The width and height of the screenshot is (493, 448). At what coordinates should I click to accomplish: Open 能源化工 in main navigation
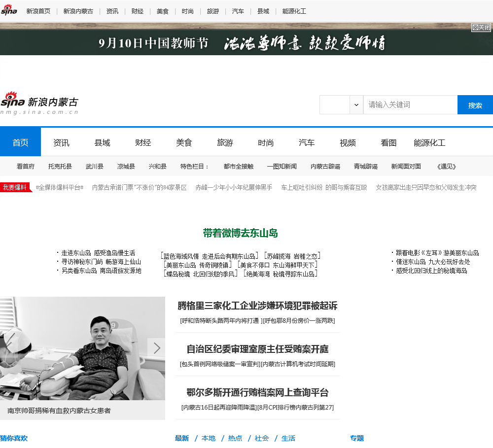[429, 143]
